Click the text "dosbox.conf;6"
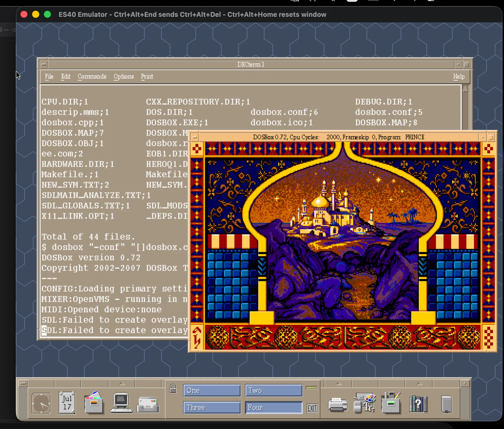504x429 pixels. coord(284,112)
